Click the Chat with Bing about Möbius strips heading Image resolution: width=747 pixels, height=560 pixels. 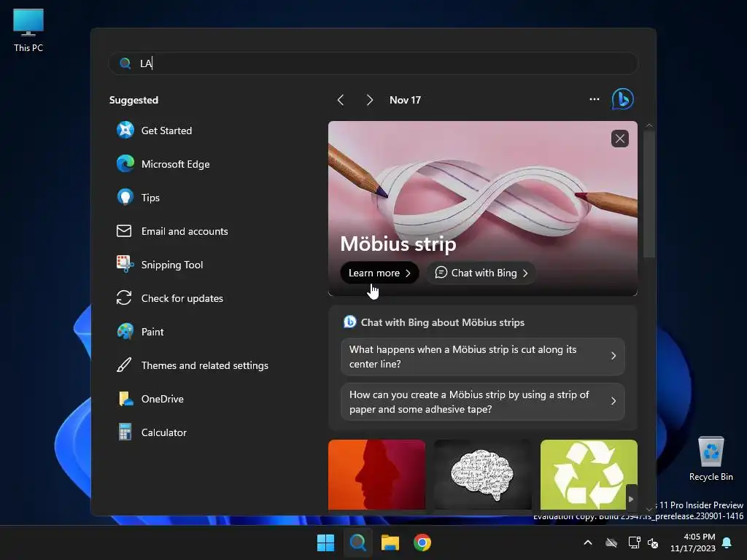(x=443, y=322)
